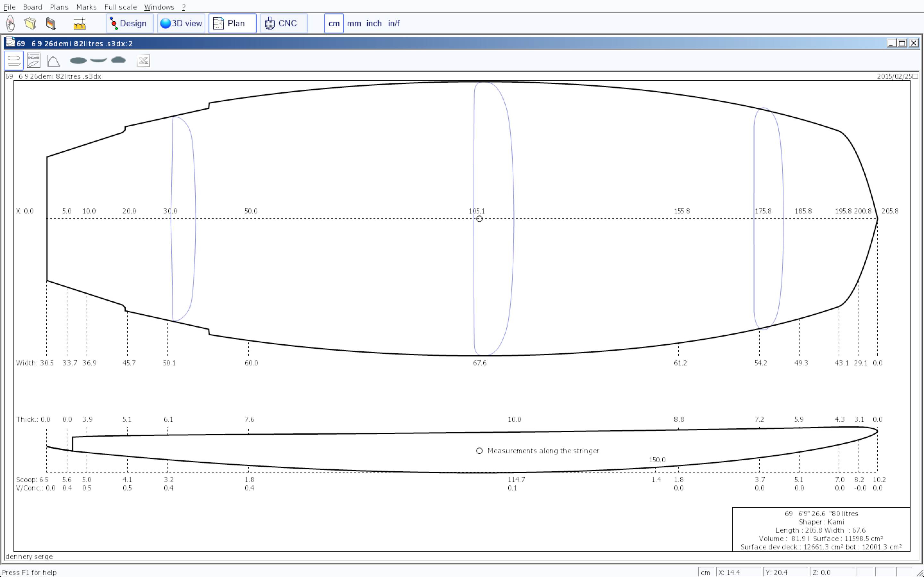Select the filled outline template icon
Viewport: 924px width, 577px height.
tap(78, 60)
